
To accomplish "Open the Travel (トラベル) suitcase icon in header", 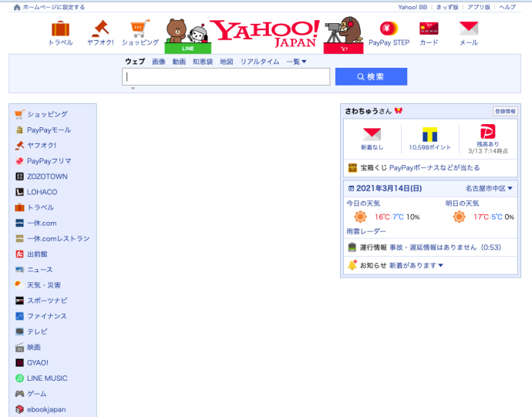I will [60, 29].
